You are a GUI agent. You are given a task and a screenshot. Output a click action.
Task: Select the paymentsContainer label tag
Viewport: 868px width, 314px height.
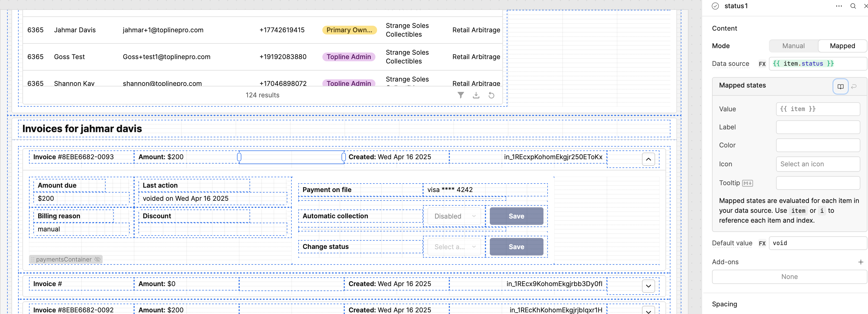click(x=66, y=259)
